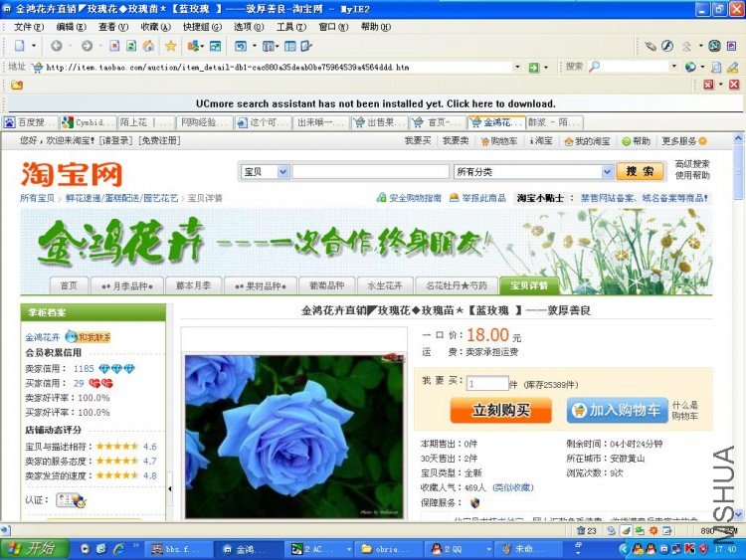Viewport: 746px width, 560px height.
Task: Click the back navigation arrow in toolbar
Action: [x=56, y=46]
